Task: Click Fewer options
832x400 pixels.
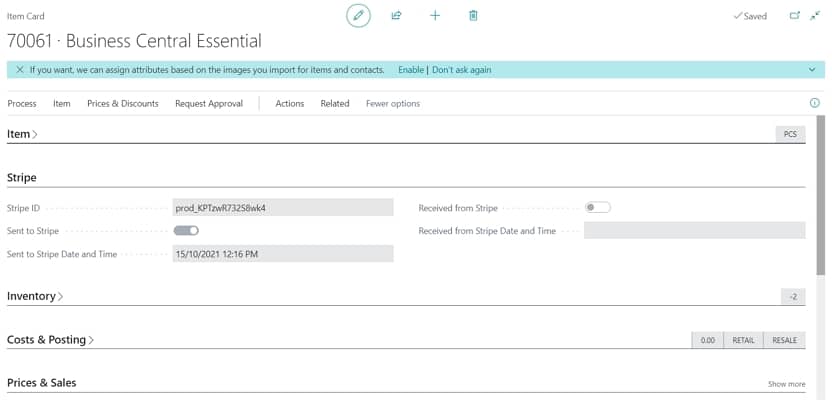Action: click(x=393, y=103)
